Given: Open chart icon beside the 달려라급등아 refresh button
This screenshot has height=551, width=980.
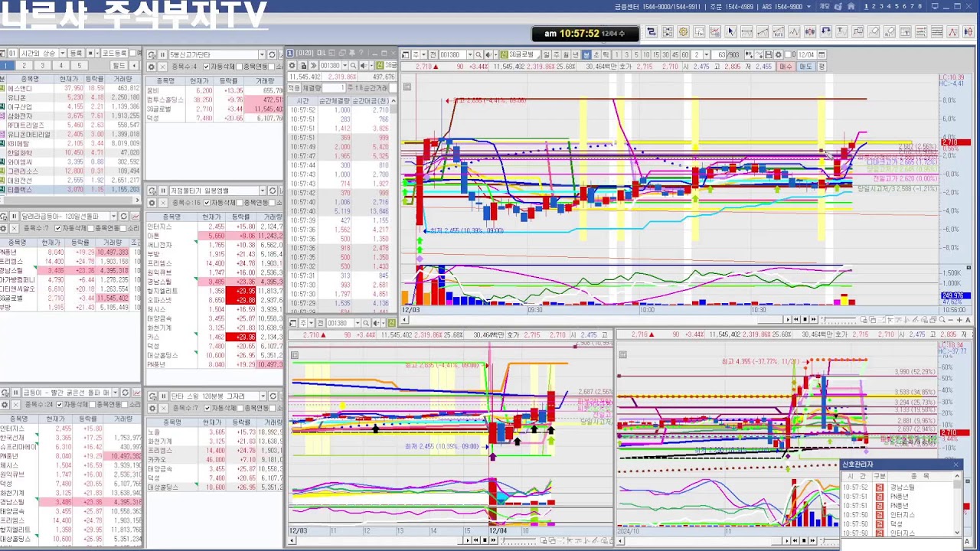Looking at the screenshot, I should point(136,217).
